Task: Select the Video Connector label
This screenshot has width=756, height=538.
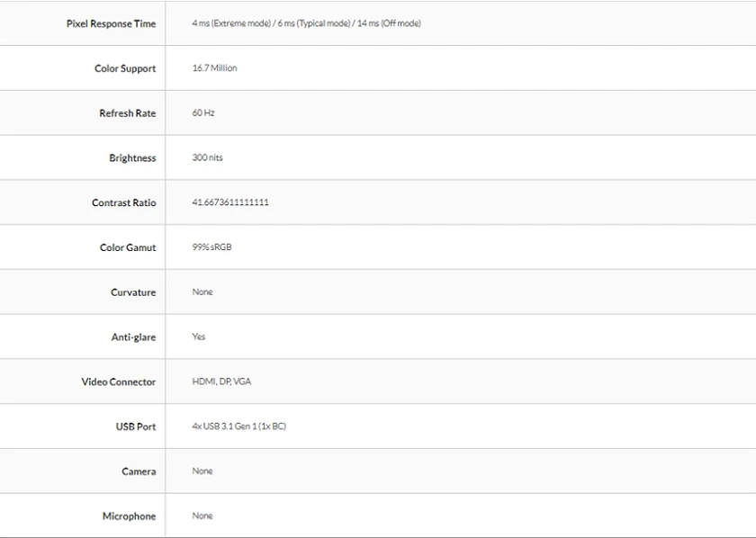Action: pos(119,382)
